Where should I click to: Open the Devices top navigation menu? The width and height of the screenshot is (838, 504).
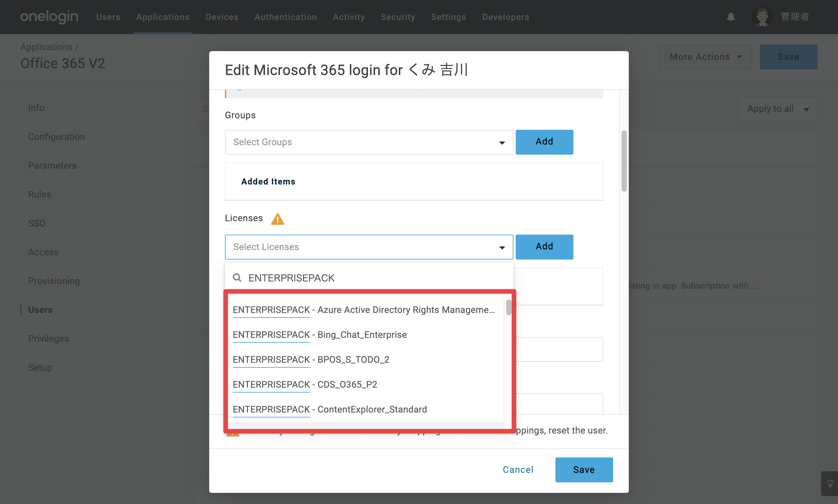pos(222,17)
